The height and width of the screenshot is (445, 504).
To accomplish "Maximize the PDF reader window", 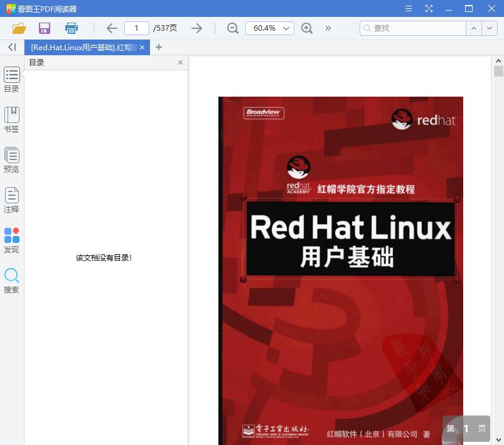I will (469, 9).
